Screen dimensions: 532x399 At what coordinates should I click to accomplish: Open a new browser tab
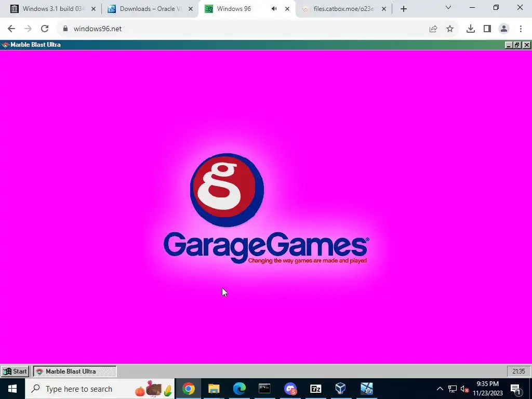(x=403, y=9)
